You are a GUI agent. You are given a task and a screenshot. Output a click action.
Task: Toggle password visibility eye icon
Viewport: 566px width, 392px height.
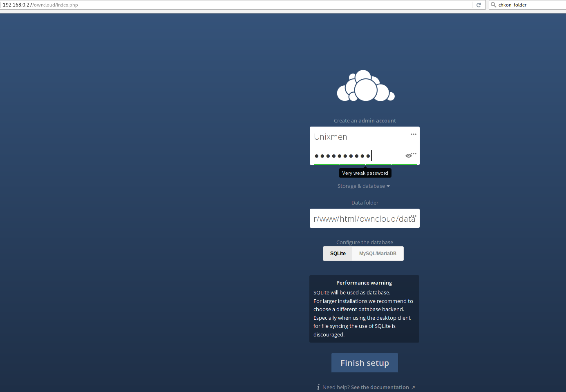click(x=408, y=156)
